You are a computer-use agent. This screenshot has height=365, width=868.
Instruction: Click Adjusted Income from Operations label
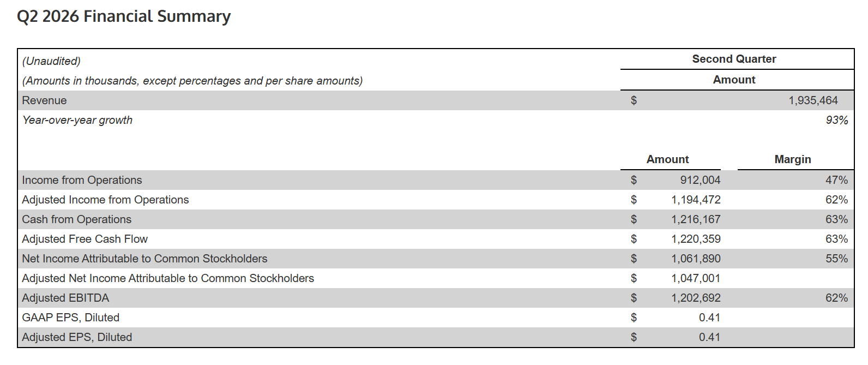tap(105, 200)
